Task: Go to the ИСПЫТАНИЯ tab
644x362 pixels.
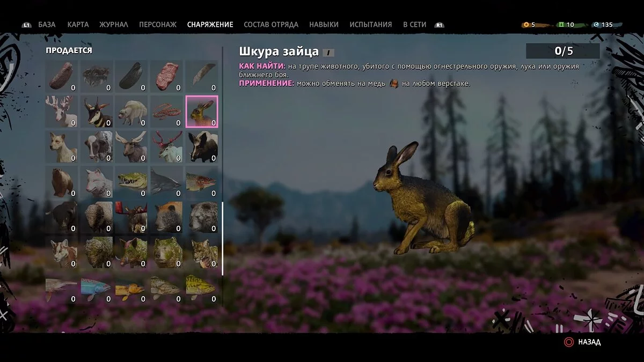Action: point(371,25)
